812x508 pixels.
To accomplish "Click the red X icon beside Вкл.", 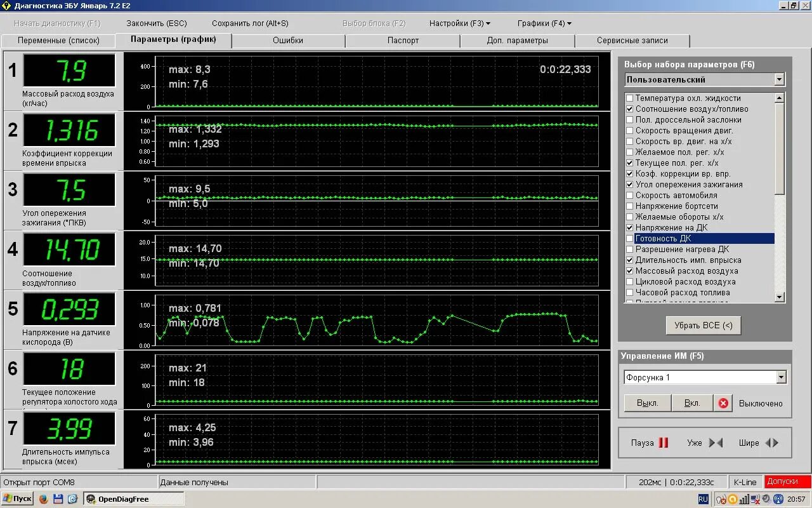I will pos(723,403).
